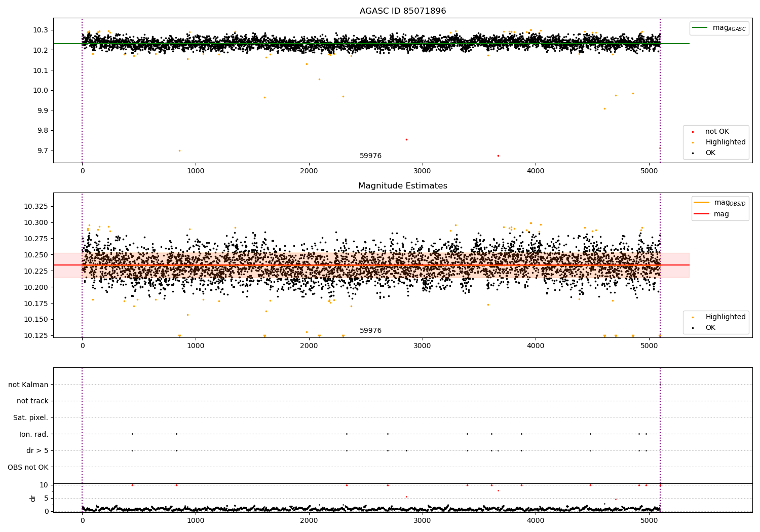Click the 'Magnitude Estimates' plot title
Screen dimensions: 760x532
[403, 186]
